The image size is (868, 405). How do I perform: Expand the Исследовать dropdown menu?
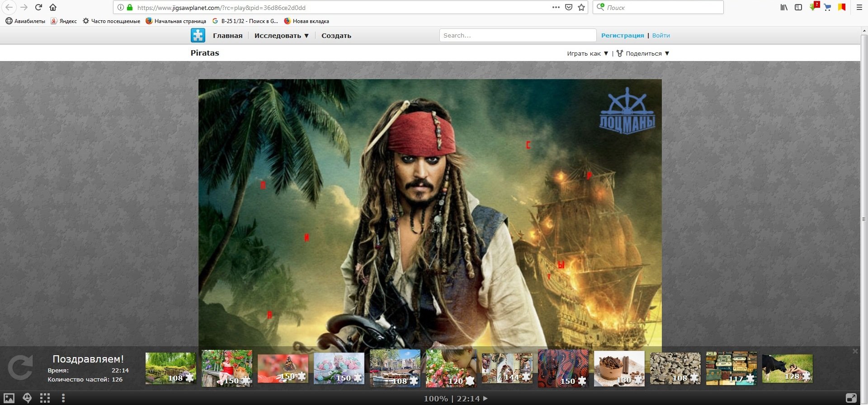coord(281,36)
